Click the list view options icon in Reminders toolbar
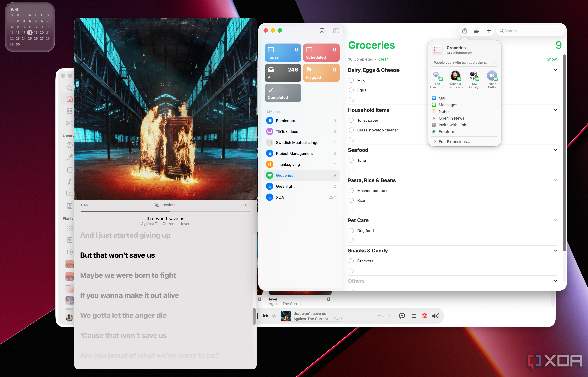Image resolution: width=588 pixels, height=377 pixels. (x=477, y=31)
